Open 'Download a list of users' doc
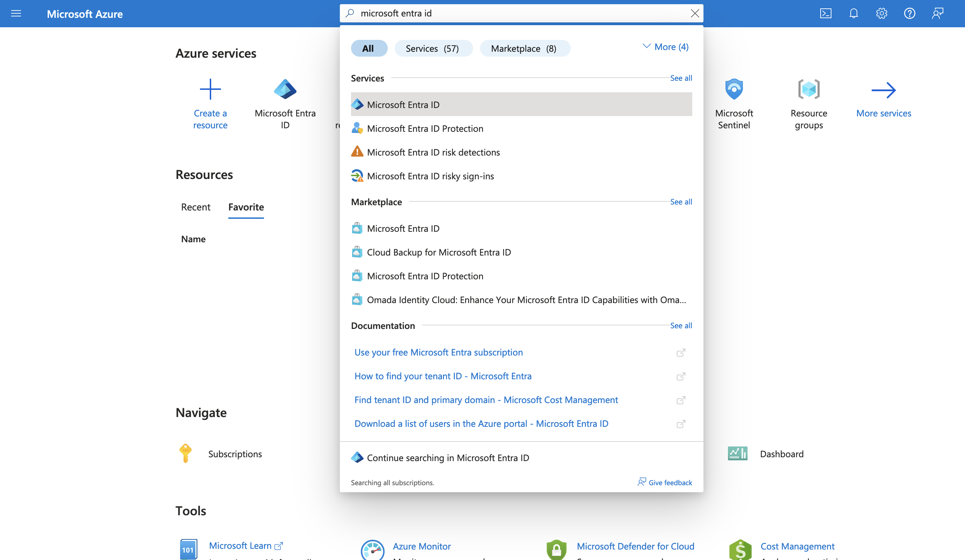Screen dimensions: 965x560 coord(481,423)
